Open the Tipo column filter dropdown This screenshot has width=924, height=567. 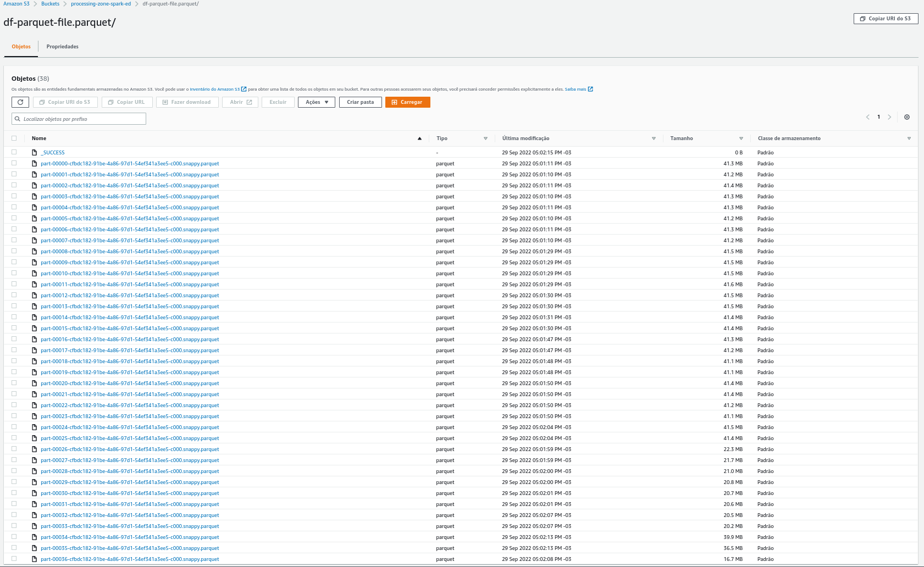(x=485, y=138)
